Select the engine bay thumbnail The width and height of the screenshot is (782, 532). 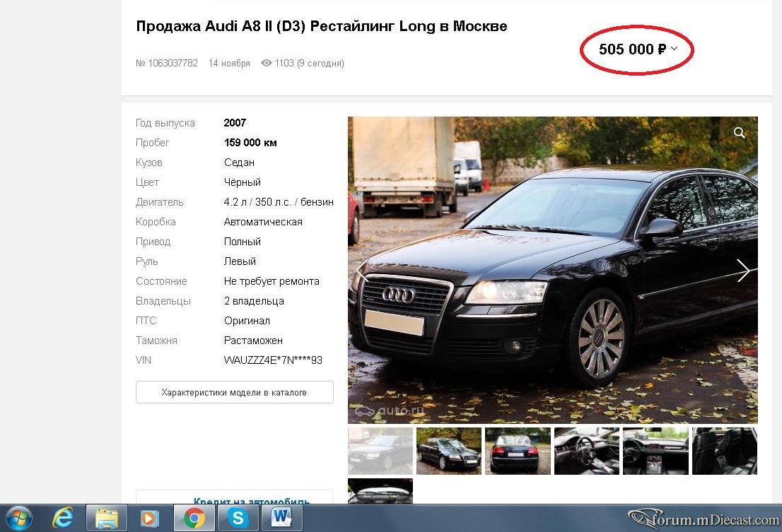coord(380,491)
